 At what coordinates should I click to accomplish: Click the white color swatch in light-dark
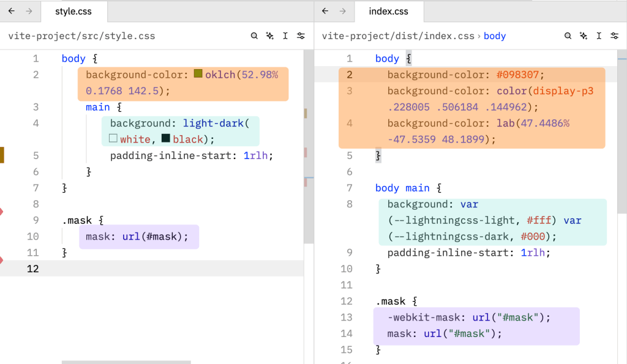(x=113, y=139)
